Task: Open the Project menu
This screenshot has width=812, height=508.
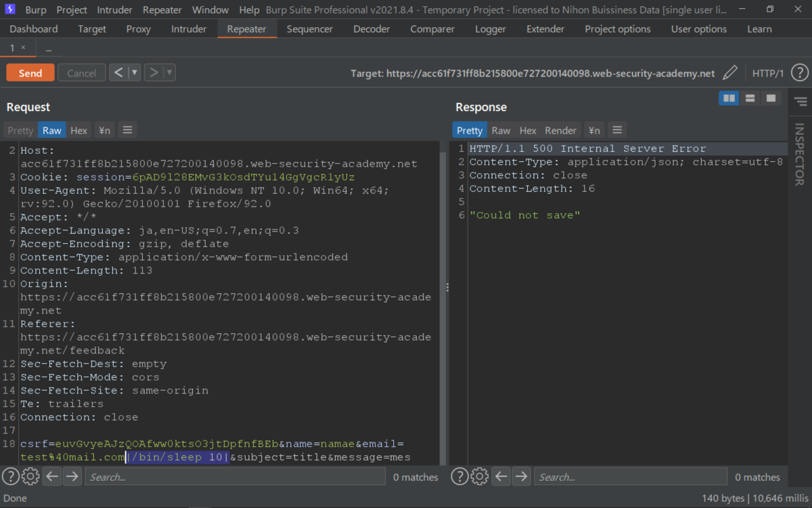Action: 72,9
